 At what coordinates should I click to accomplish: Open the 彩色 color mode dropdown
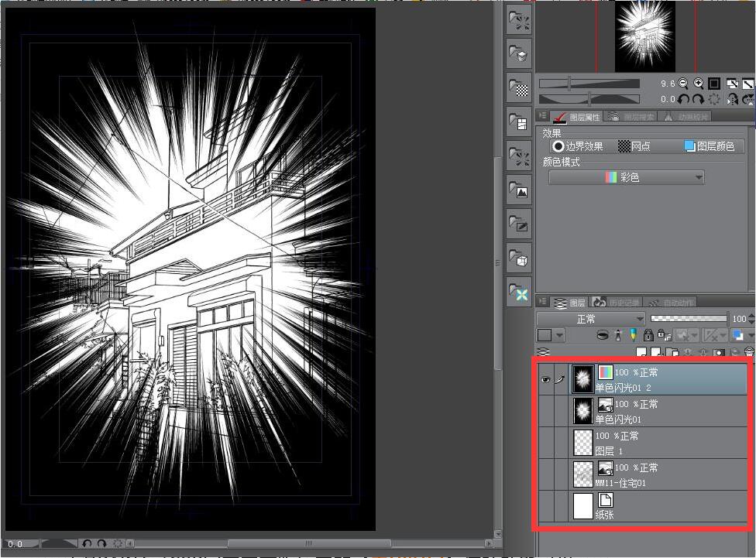click(x=626, y=177)
